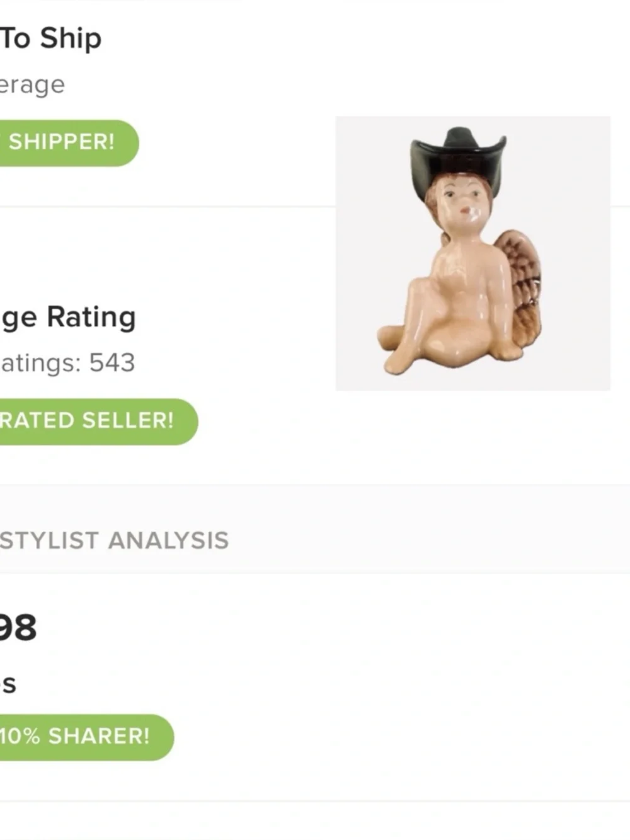This screenshot has height=840, width=630.
Task: Tap the green SHIPPER! badge
Action: click(x=63, y=142)
